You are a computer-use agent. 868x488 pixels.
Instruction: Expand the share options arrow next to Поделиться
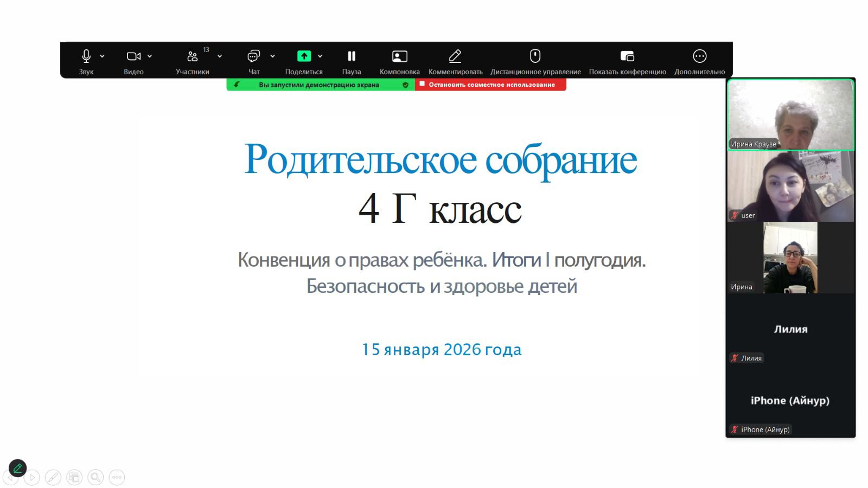coord(320,56)
